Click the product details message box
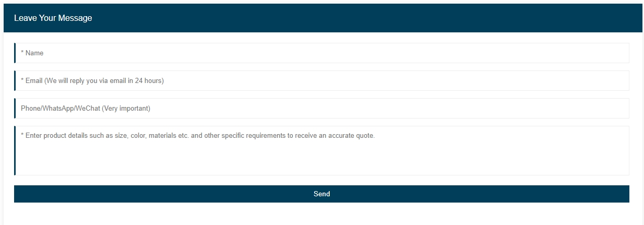This screenshot has width=644, height=225. point(321,150)
